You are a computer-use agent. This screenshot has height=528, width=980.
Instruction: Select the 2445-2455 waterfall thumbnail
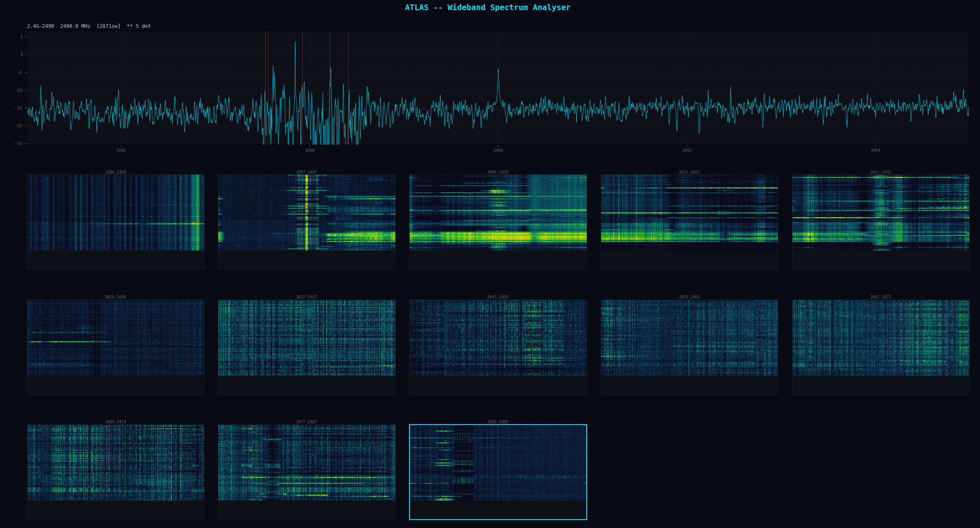coord(498,347)
